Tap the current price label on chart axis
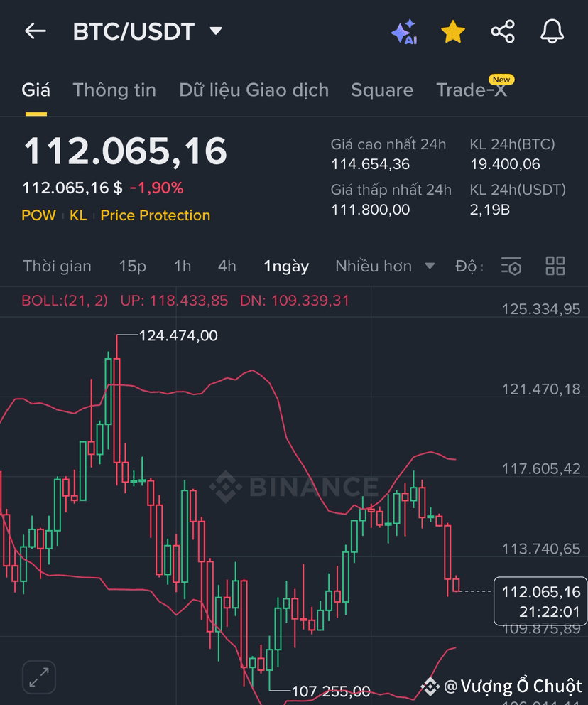Image resolution: width=588 pixels, height=705 pixels. [x=540, y=601]
